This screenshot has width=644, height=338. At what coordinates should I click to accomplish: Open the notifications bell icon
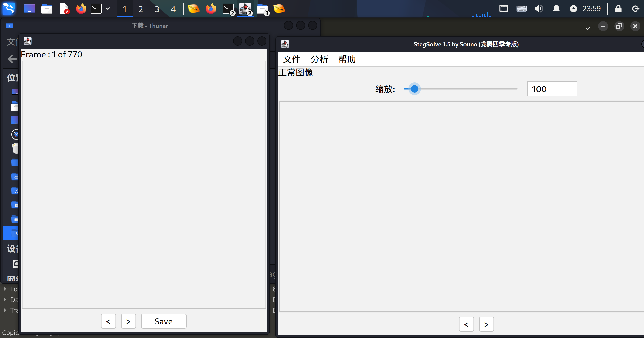[556, 9]
